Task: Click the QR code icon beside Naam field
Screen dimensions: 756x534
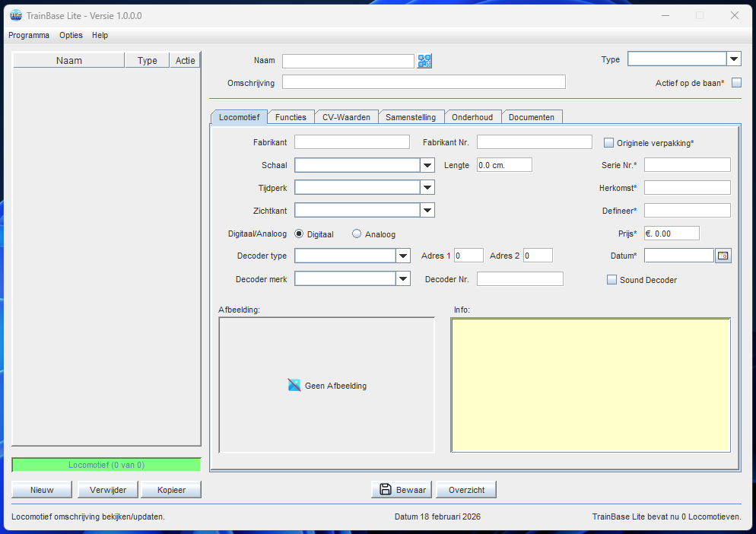Action: (424, 62)
